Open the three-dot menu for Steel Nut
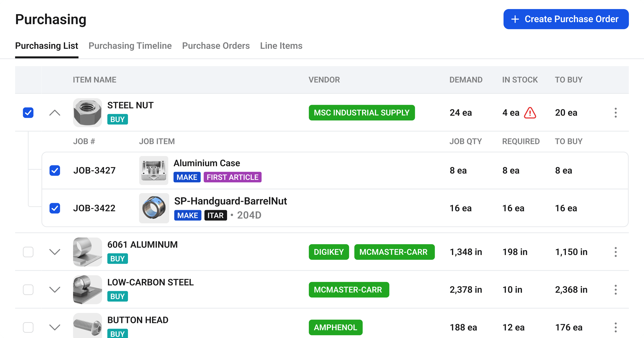Viewport: 644px width, 338px height. click(615, 113)
